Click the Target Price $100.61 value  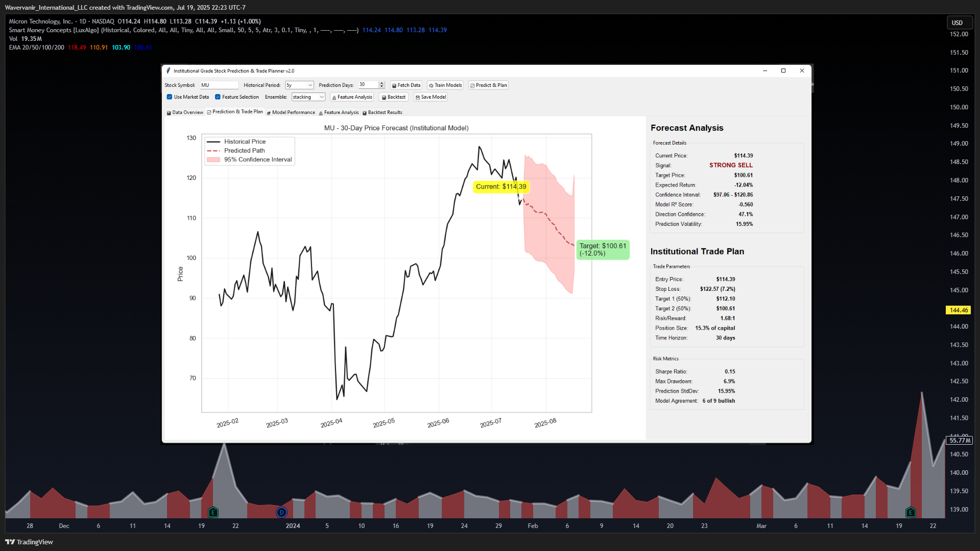(743, 175)
